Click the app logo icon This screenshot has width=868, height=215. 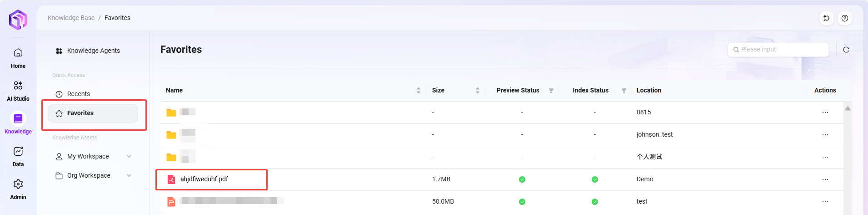tap(18, 20)
